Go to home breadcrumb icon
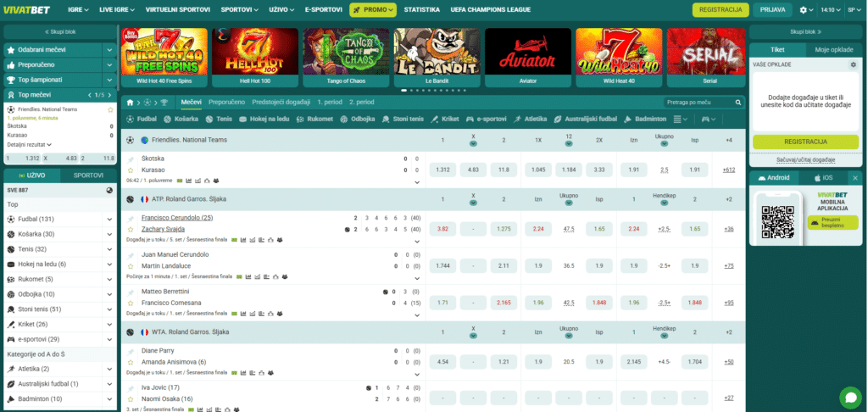Image resolution: width=868 pixels, height=412 pixels. point(130,103)
